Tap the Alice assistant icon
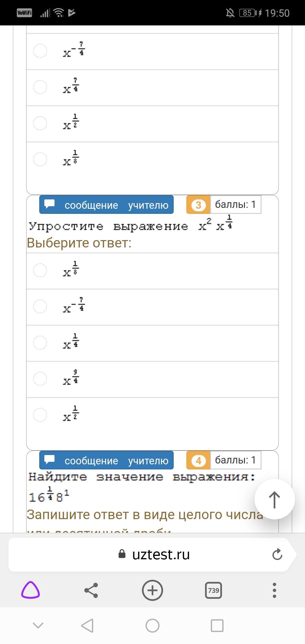305x644 pixels. pyautogui.click(x=30, y=590)
